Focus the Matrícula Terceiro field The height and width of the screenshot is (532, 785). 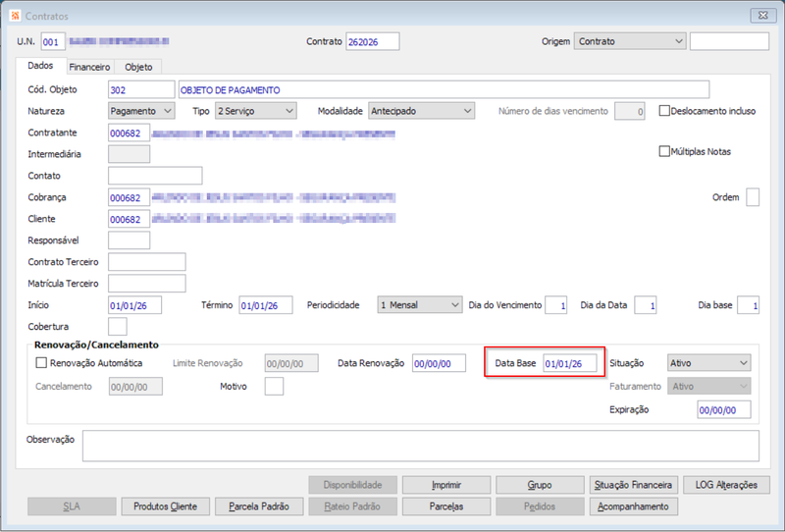(146, 284)
